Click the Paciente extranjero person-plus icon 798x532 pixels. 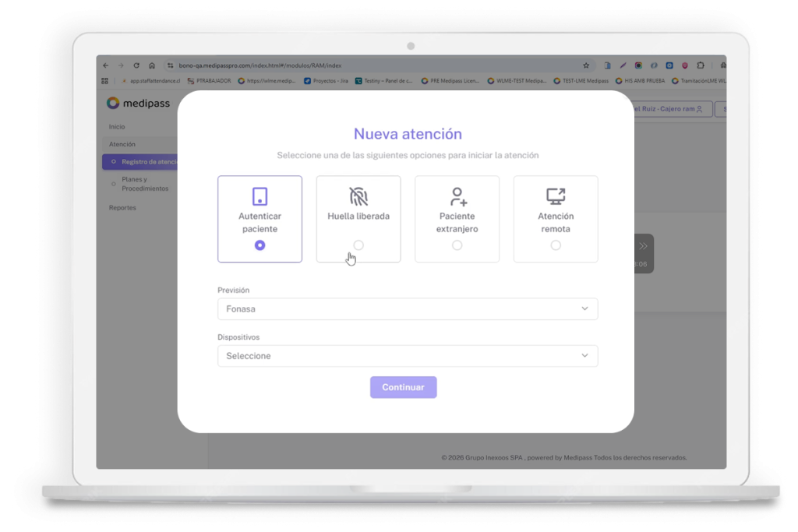[457, 196]
